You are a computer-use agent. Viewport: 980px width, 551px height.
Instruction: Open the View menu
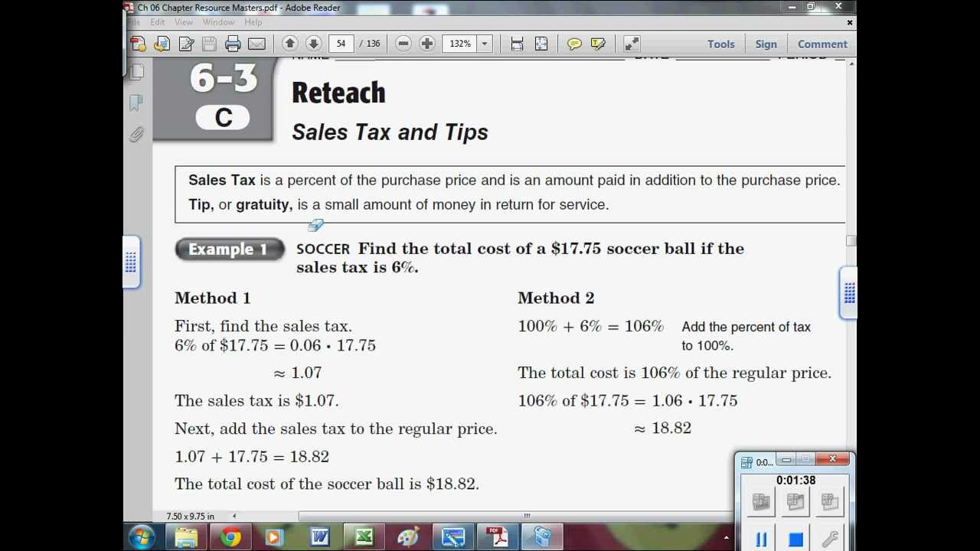tap(184, 22)
